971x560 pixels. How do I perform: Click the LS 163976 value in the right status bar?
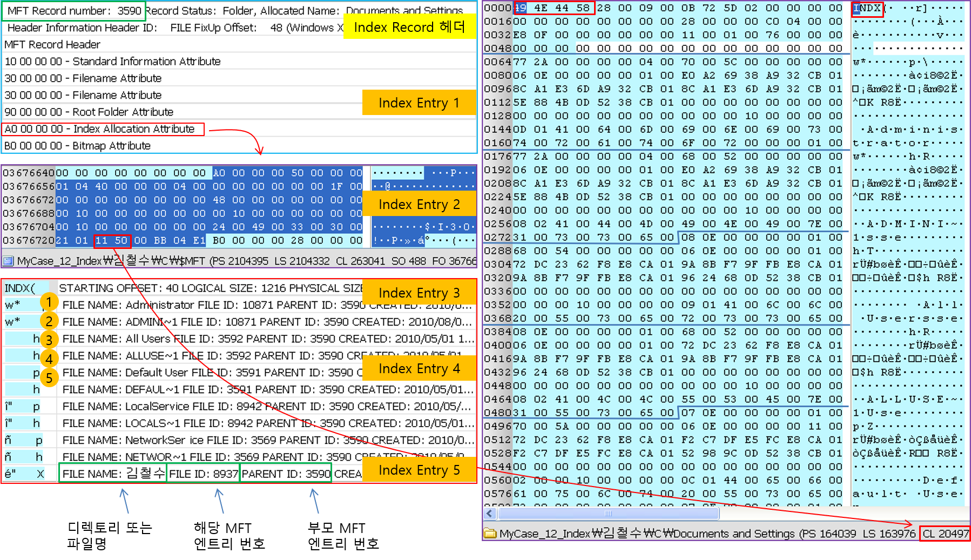click(x=889, y=534)
